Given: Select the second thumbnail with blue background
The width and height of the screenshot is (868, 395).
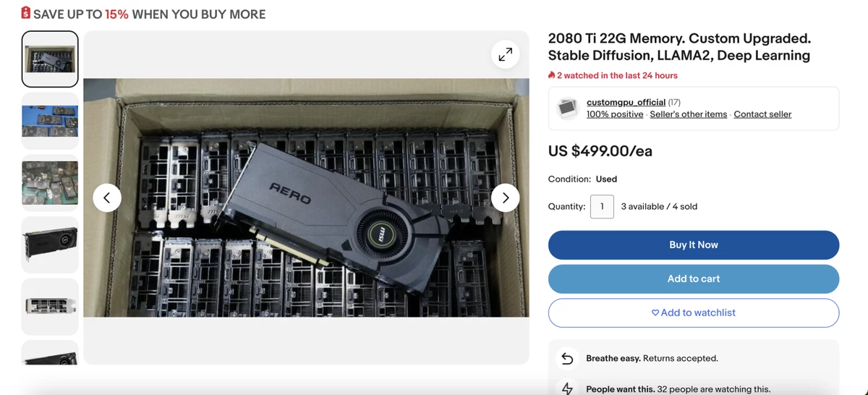Looking at the screenshot, I should 50,121.
